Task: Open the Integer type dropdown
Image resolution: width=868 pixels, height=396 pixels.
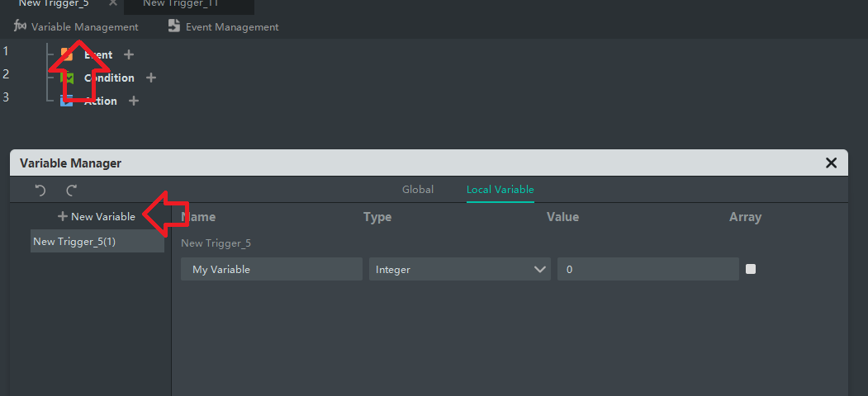Action: tap(459, 269)
